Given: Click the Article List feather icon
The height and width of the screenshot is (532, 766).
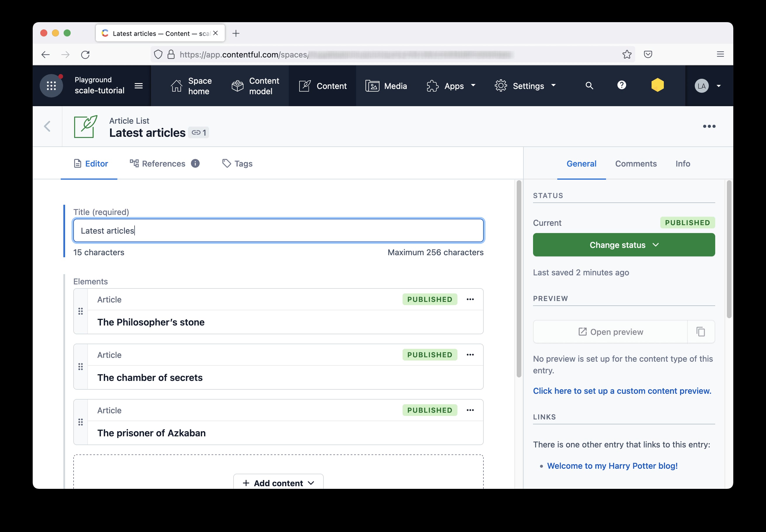Looking at the screenshot, I should (86, 127).
